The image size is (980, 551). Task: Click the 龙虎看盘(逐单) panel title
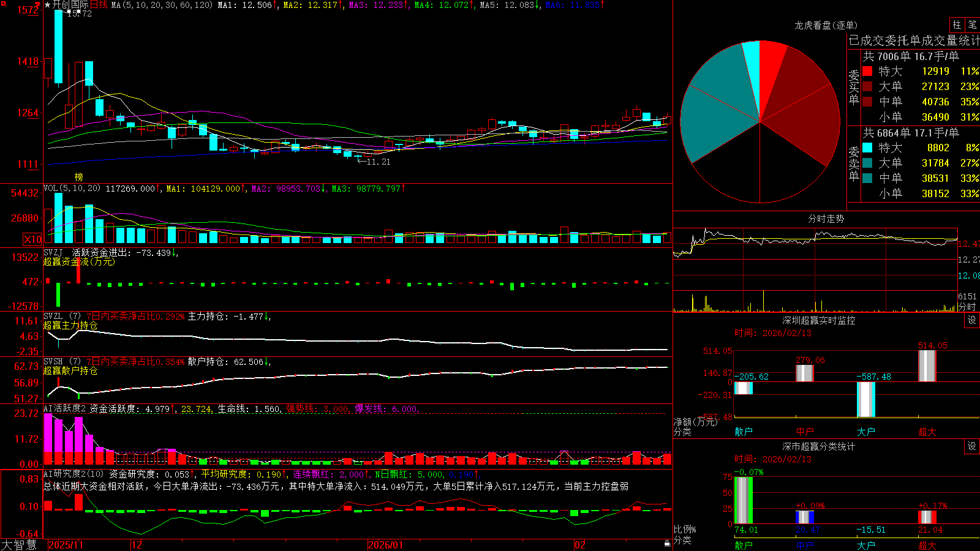(826, 25)
